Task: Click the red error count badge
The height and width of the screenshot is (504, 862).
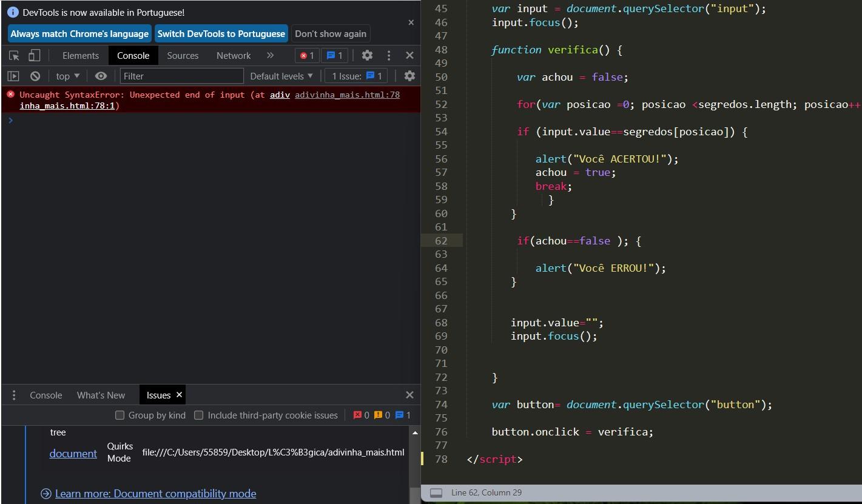Action: [308, 56]
